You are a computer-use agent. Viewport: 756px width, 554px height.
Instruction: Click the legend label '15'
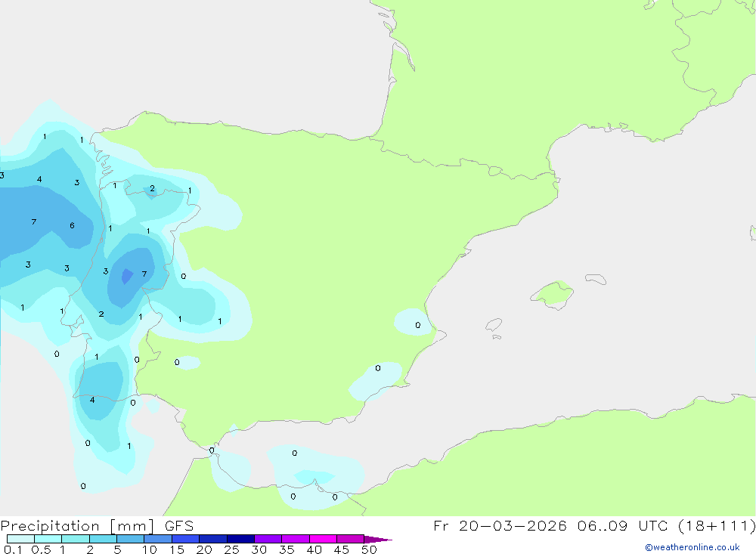coord(177,549)
